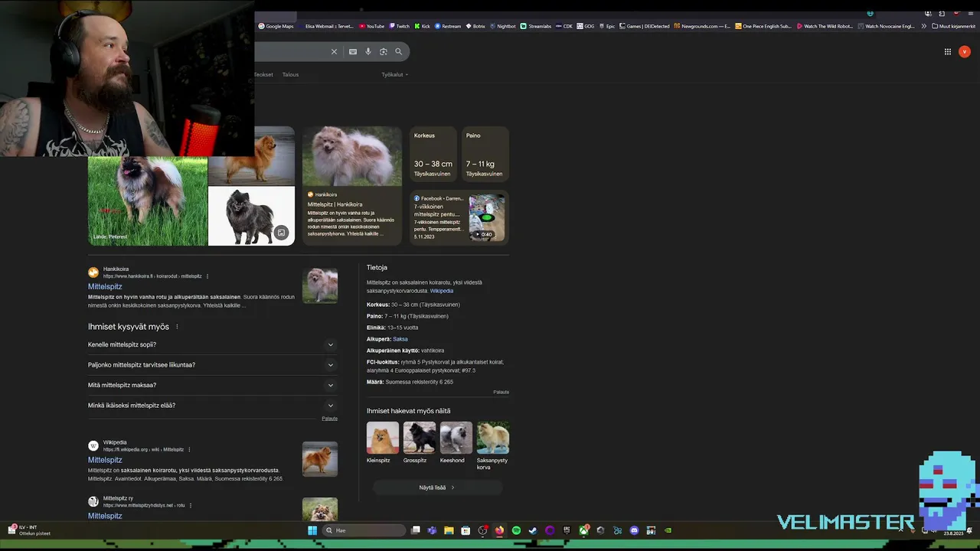Open the Wikipedia Mittelspitz result title

[x=105, y=460]
